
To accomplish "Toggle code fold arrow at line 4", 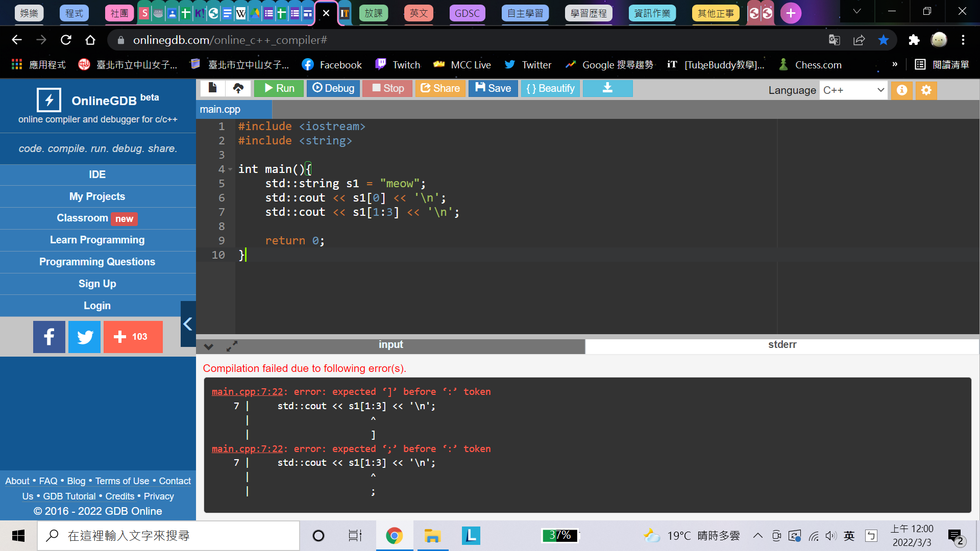I will (x=230, y=169).
